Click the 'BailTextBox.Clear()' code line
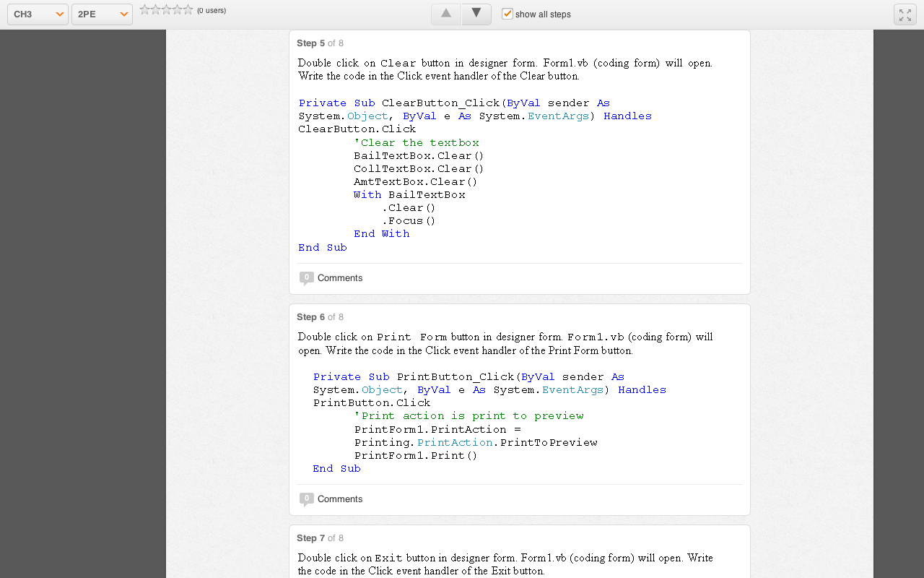The height and width of the screenshot is (578, 924). tap(419, 156)
